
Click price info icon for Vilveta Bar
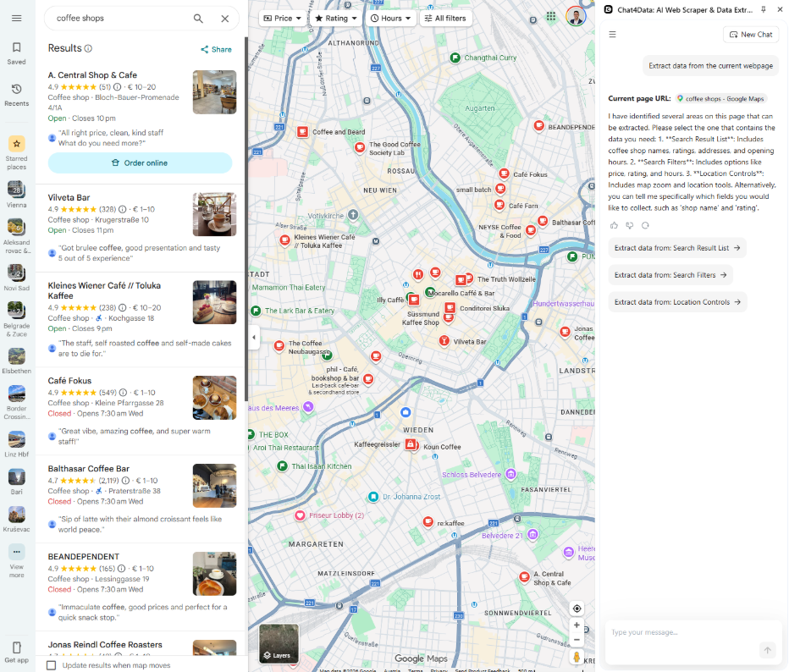122,209
